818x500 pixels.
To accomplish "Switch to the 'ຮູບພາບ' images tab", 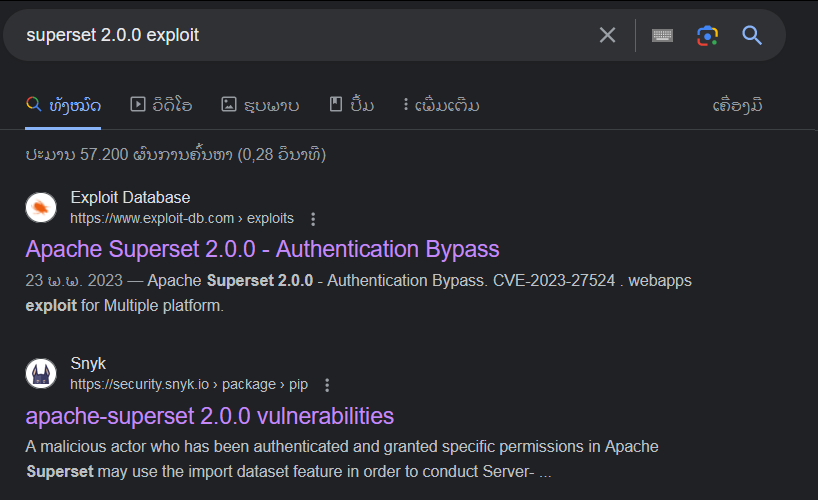I will pyautogui.click(x=260, y=105).
